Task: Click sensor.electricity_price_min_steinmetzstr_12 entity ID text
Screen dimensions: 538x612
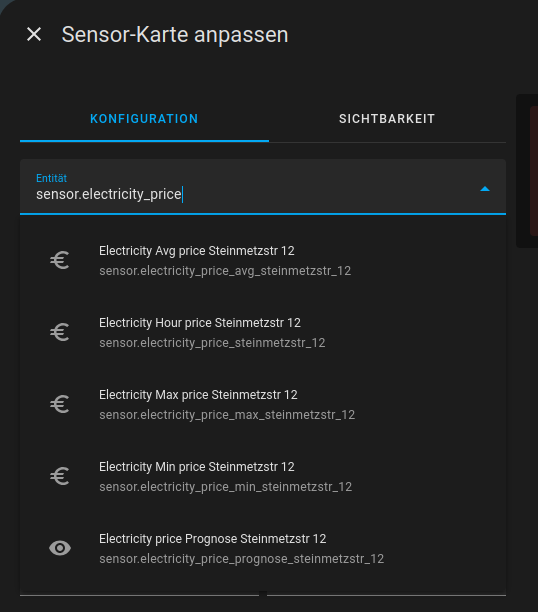Action: pyautogui.click(x=225, y=487)
